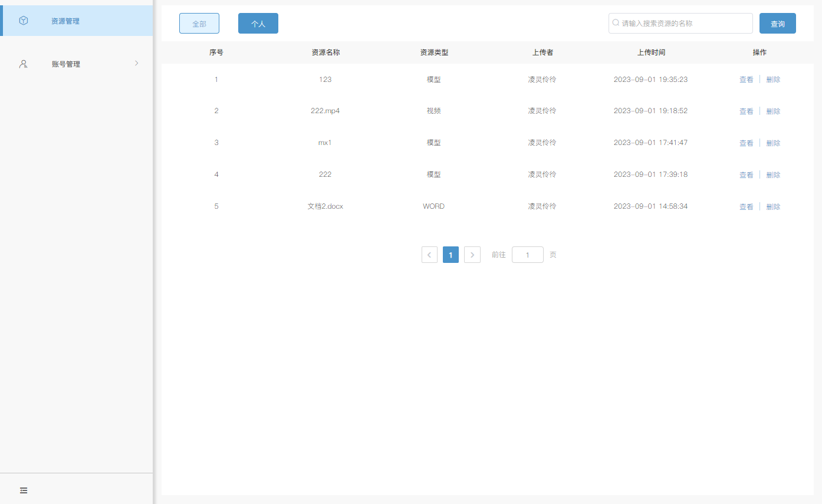The image size is (822, 504).
Task: Click the 查询 search button
Action: pyautogui.click(x=778, y=24)
